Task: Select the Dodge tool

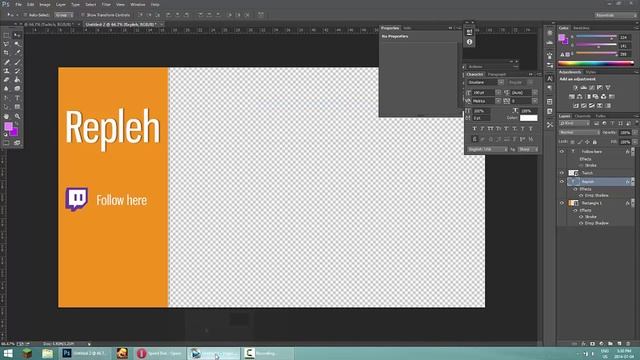Action: coord(17,88)
